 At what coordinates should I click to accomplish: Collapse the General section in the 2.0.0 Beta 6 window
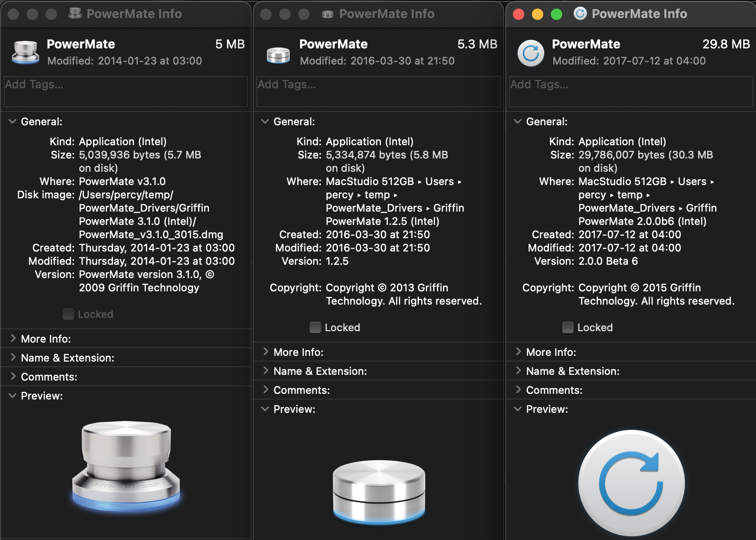coord(518,121)
